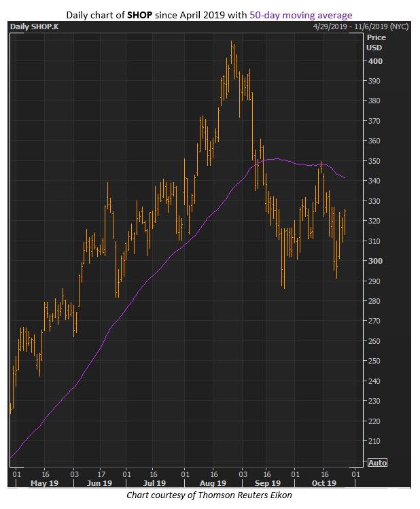
Task: Click the Daily SHOP.K chart label
Action: coord(35,27)
